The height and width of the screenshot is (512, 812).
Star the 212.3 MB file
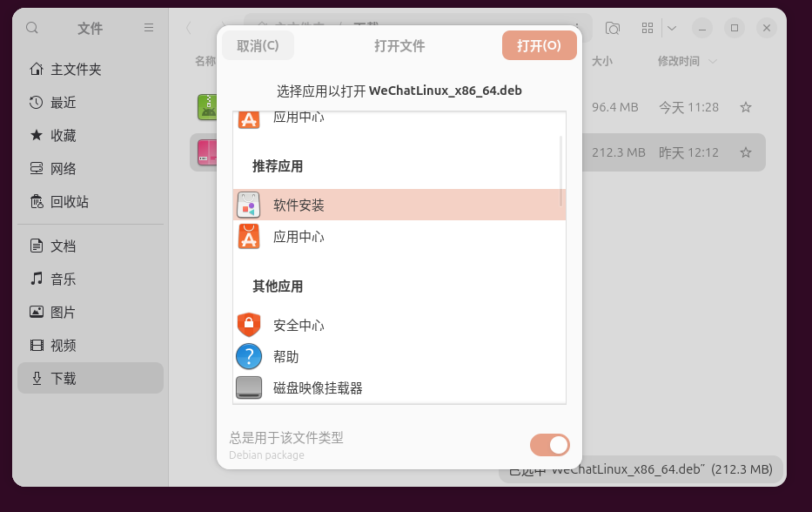point(746,152)
